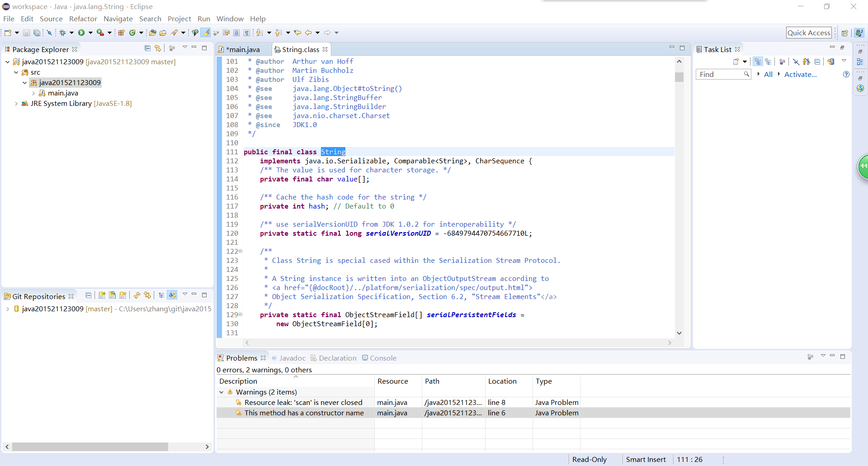
Task: Click New Task icon in Task List
Action: tap(736, 62)
